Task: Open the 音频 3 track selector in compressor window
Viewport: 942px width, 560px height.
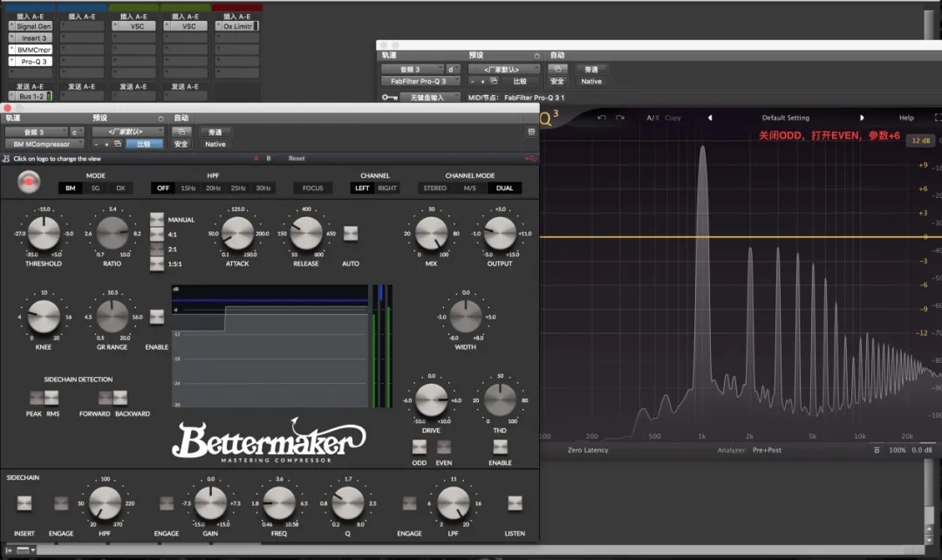Action: point(37,133)
